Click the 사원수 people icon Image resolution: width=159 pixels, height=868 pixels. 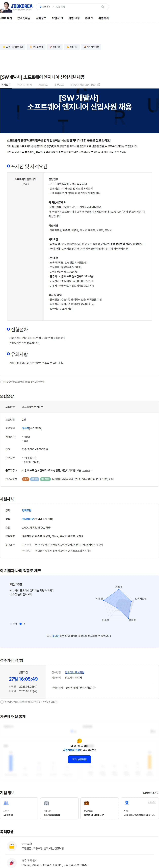6,803
